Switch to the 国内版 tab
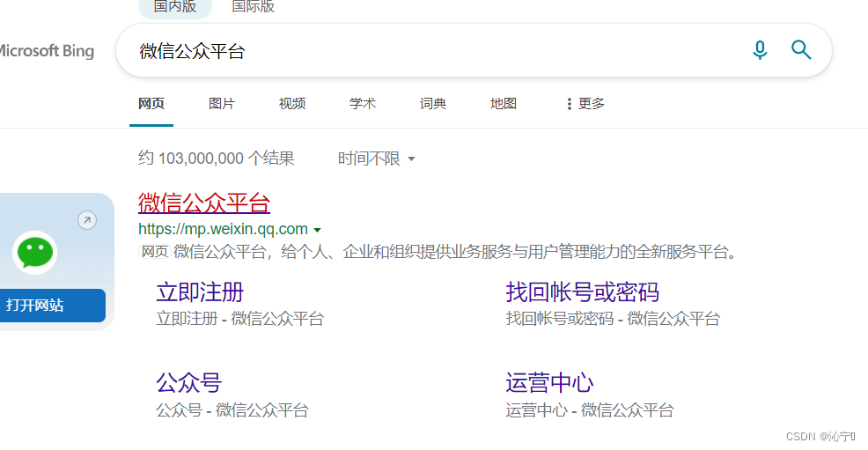Image resolution: width=868 pixels, height=450 pixels. pos(175,7)
